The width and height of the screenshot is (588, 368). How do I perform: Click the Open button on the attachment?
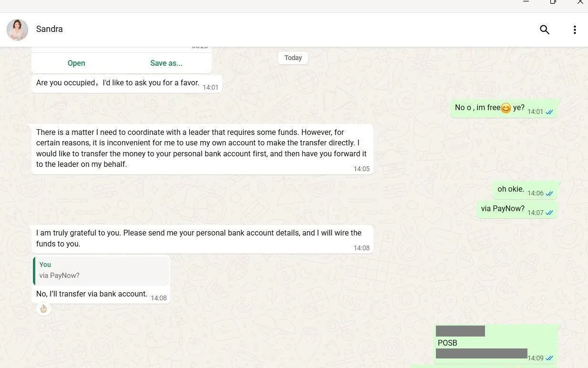pos(76,63)
